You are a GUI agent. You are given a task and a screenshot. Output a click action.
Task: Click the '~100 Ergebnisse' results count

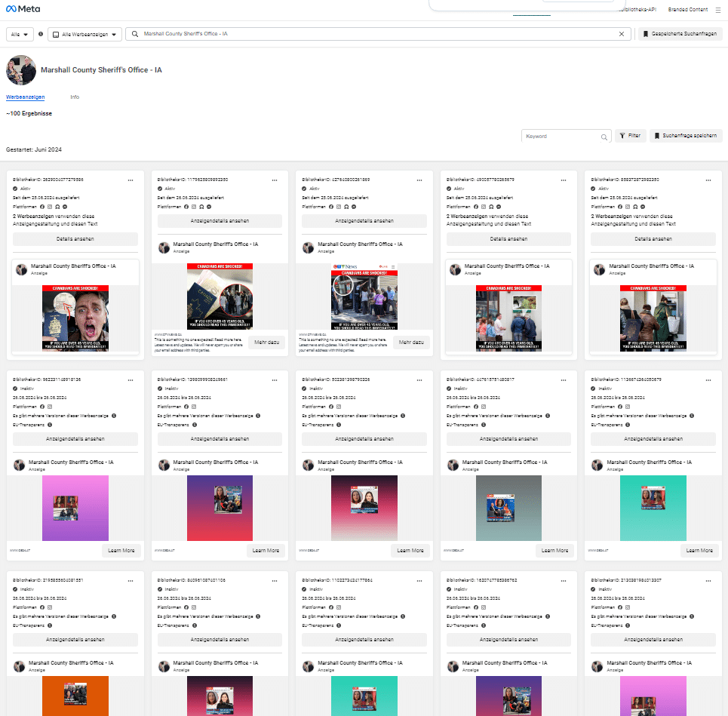[x=29, y=114]
